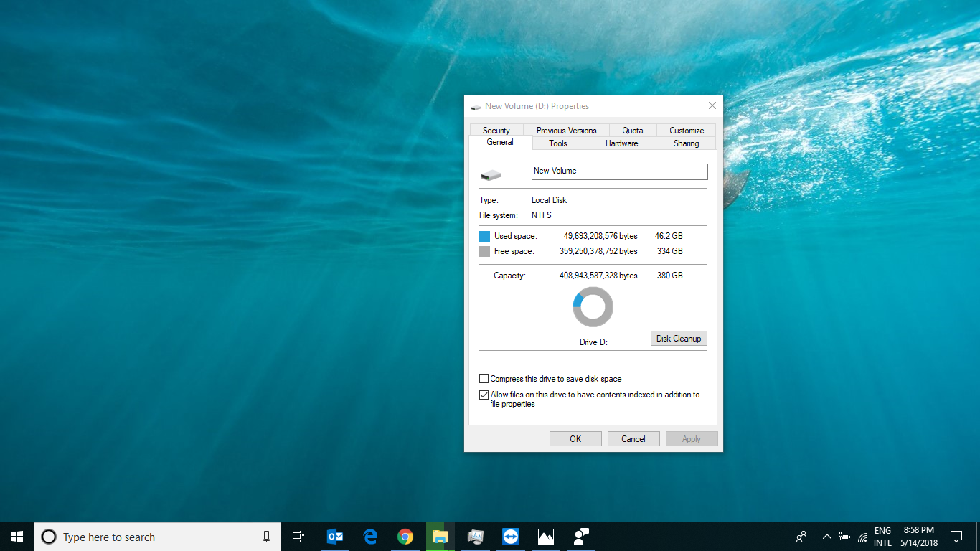
Task: Click the Task View icon
Action: point(298,537)
